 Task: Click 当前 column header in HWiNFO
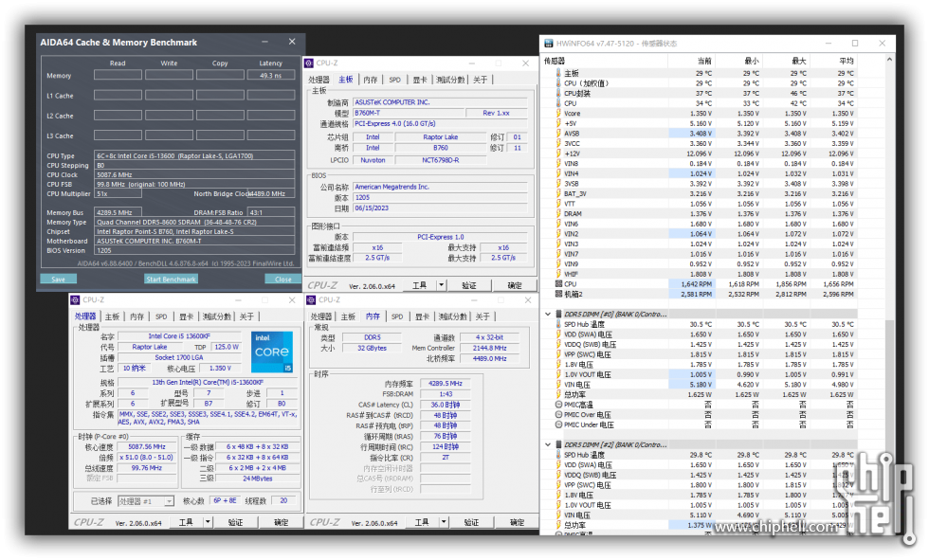pyautogui.click(x=691, y=61)
